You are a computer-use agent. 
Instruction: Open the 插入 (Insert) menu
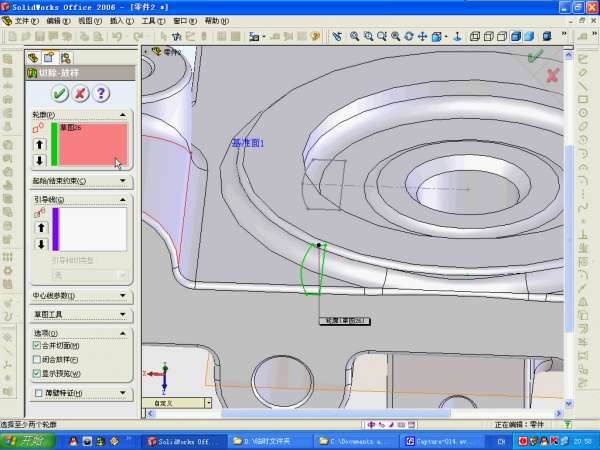click(122, 21)
